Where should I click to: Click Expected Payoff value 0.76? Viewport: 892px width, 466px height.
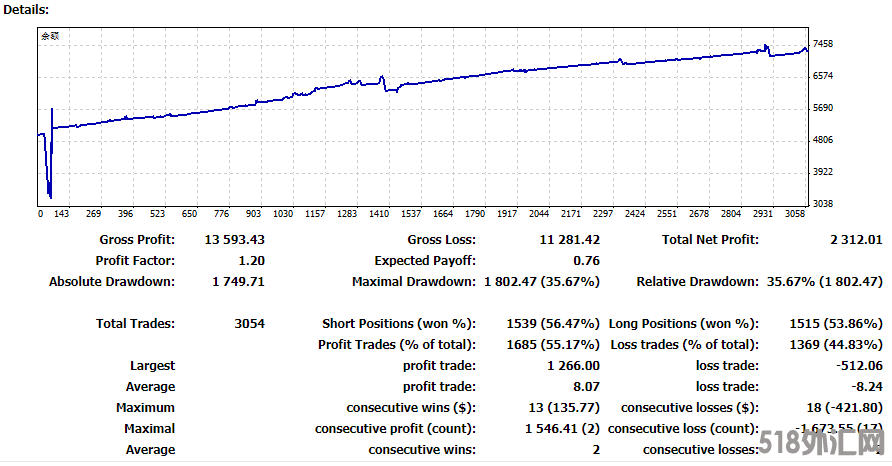click(x=587, y=261)
